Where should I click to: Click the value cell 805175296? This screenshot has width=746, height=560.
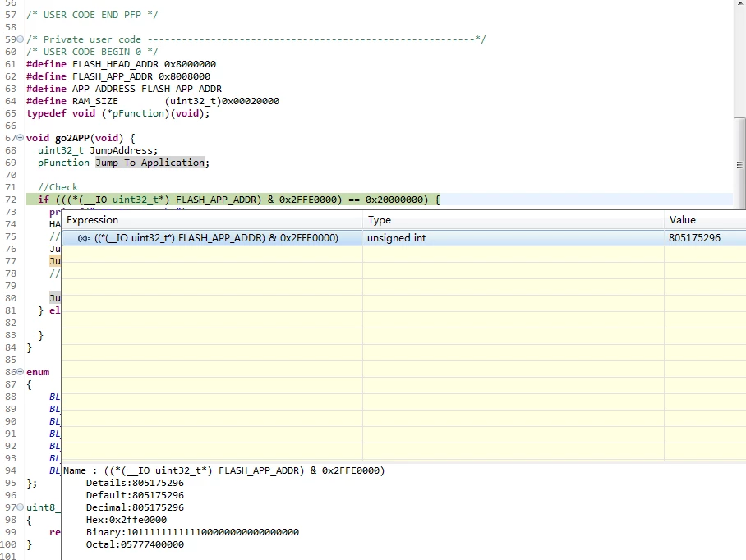coord(694,237)
